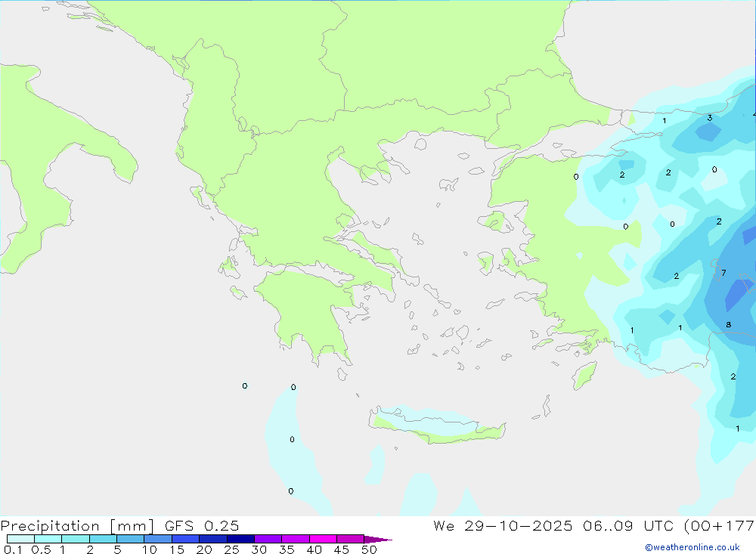756x554 pixels.
Task: Pick the legend swatch between 1 and 2
Action: (x=75, y=539)
